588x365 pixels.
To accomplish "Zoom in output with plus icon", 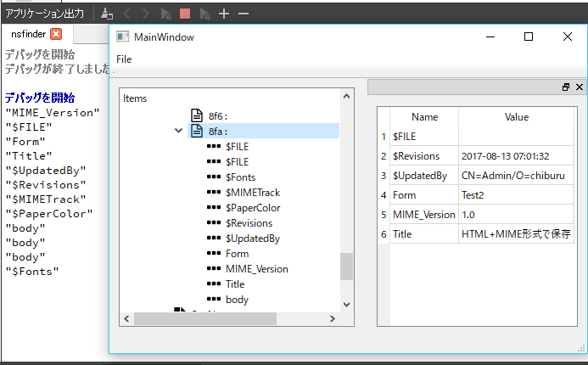I will 224,14.
